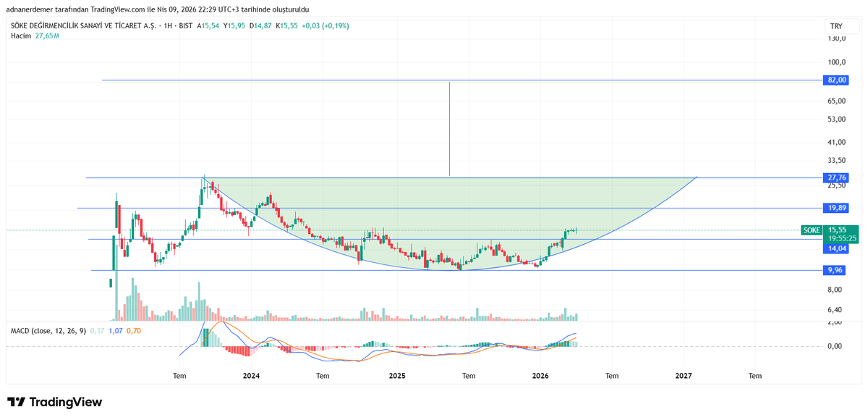The width and height of the screenshot is (868, 420).
Task: Click the high price value Y15,95
Action: [234, 25]
